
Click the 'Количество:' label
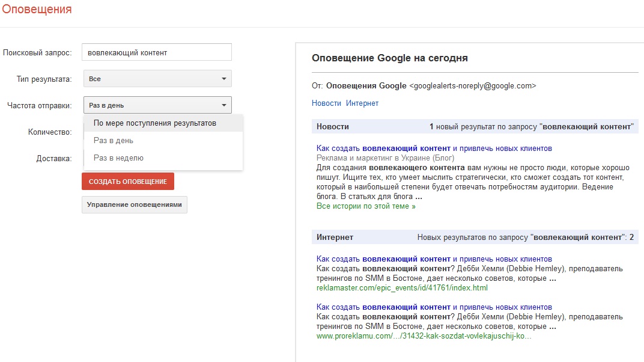50,132
